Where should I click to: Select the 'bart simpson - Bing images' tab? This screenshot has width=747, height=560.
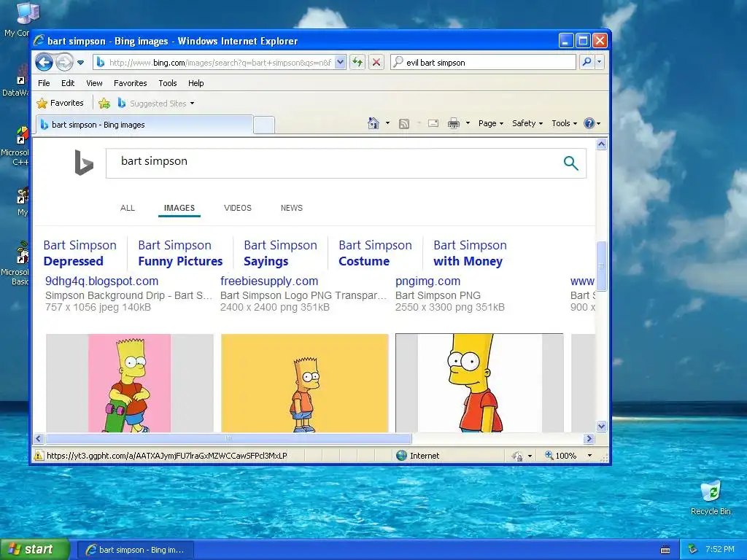(144, 125)
